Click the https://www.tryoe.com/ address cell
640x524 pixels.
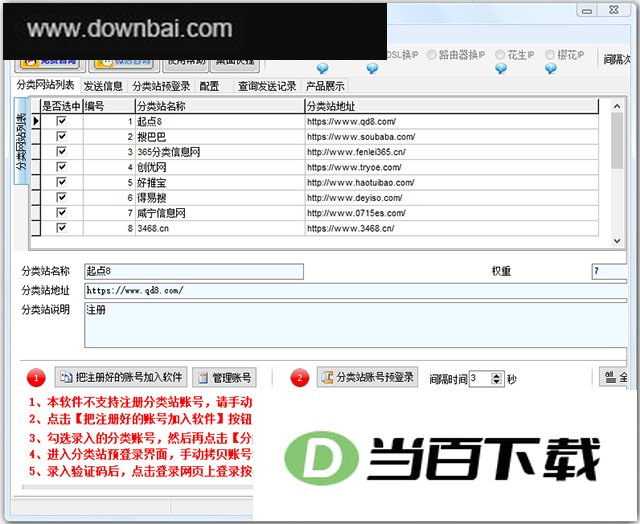click(x=452, y=167)
